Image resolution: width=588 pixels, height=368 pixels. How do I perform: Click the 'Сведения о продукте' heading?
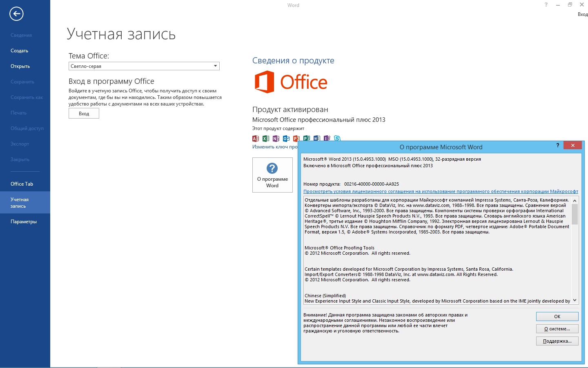tap(293, 61)
